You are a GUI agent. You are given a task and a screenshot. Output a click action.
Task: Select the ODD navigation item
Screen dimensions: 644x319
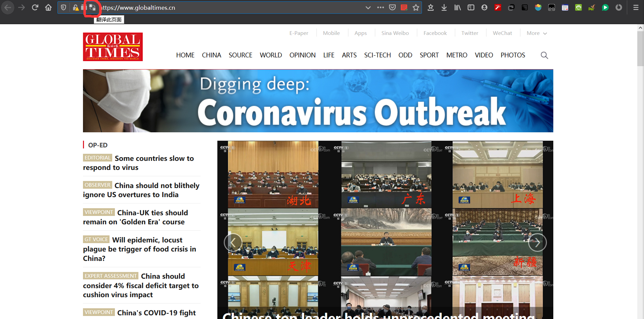pos(405,55)
